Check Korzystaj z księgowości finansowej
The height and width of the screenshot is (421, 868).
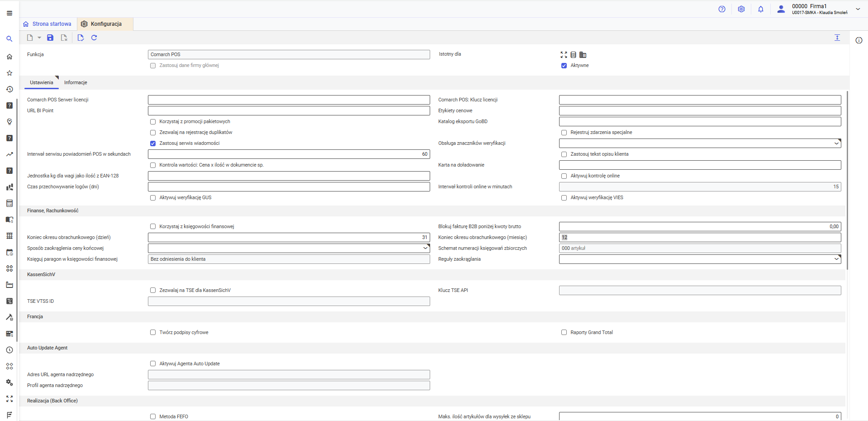pos(153,226)
